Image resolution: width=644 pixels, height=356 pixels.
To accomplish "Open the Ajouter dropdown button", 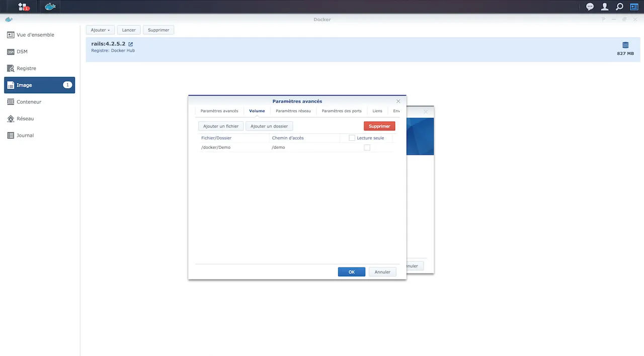I will (101, 30).
